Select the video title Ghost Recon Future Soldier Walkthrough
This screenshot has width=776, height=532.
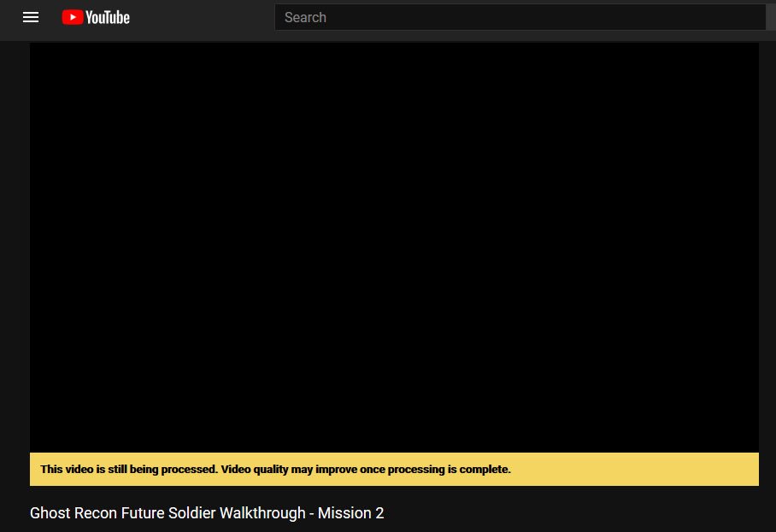[207, 513]
